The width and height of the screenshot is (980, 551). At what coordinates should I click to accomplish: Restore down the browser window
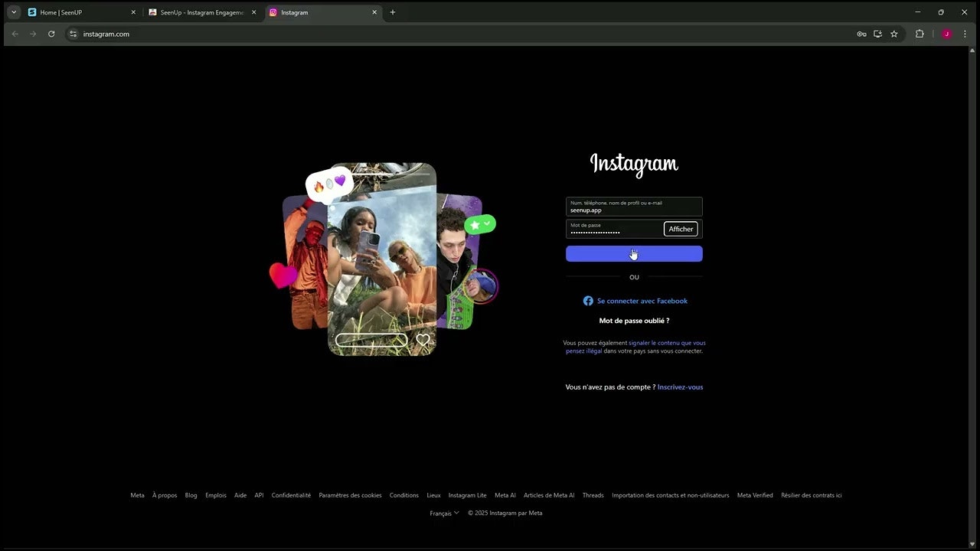tap(941, 12)
